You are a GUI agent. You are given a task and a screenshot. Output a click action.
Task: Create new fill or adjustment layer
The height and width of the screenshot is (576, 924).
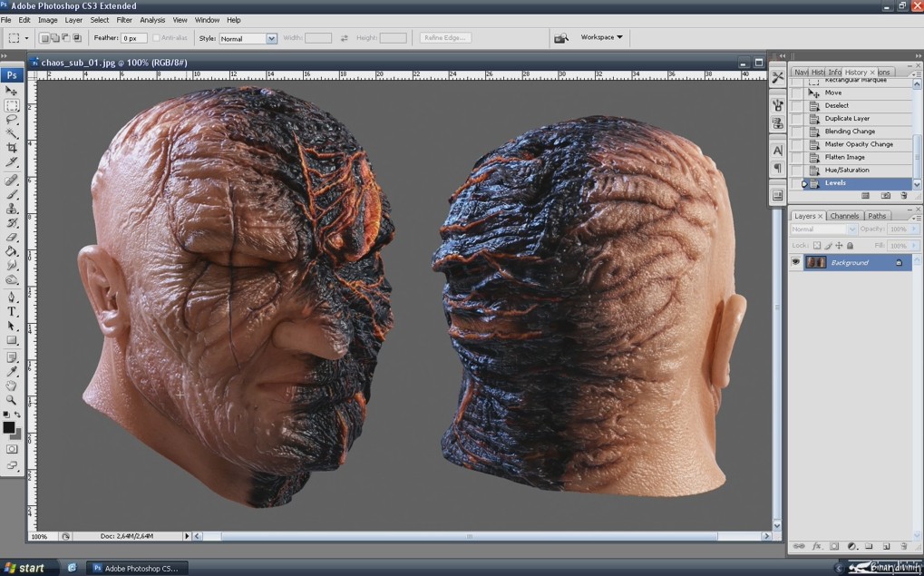click(851, 546)
